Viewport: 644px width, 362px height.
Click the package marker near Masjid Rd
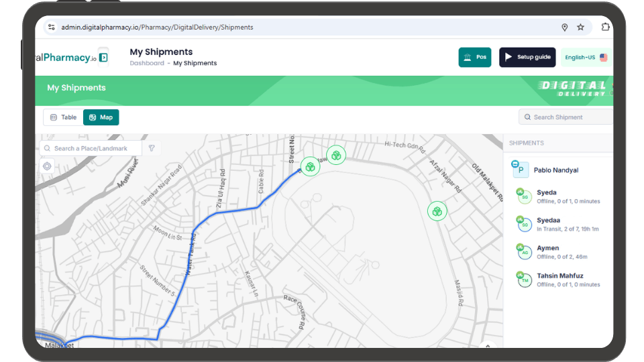[437, 212]
